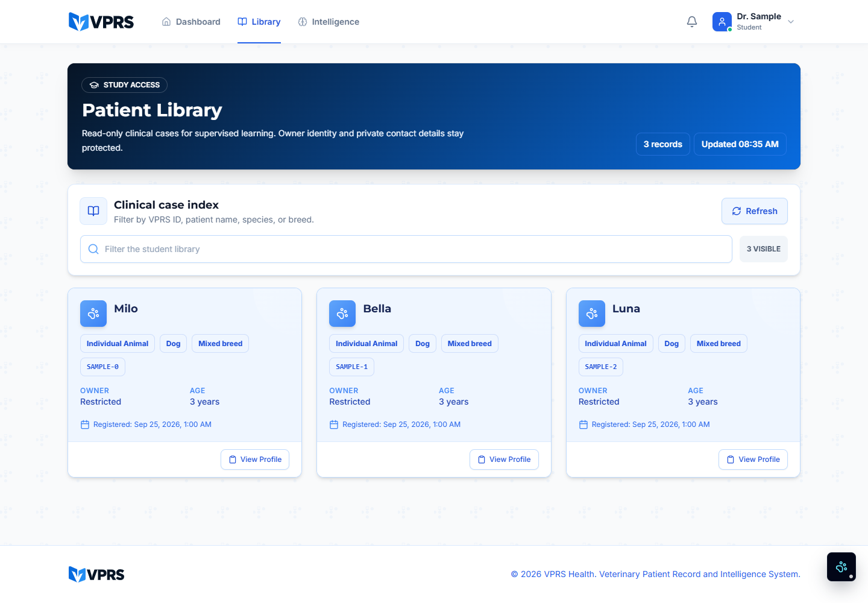This screenshot has width=868, height=603.
Task: Click the search magnifier icon in filter
Action: coord(93,249)
